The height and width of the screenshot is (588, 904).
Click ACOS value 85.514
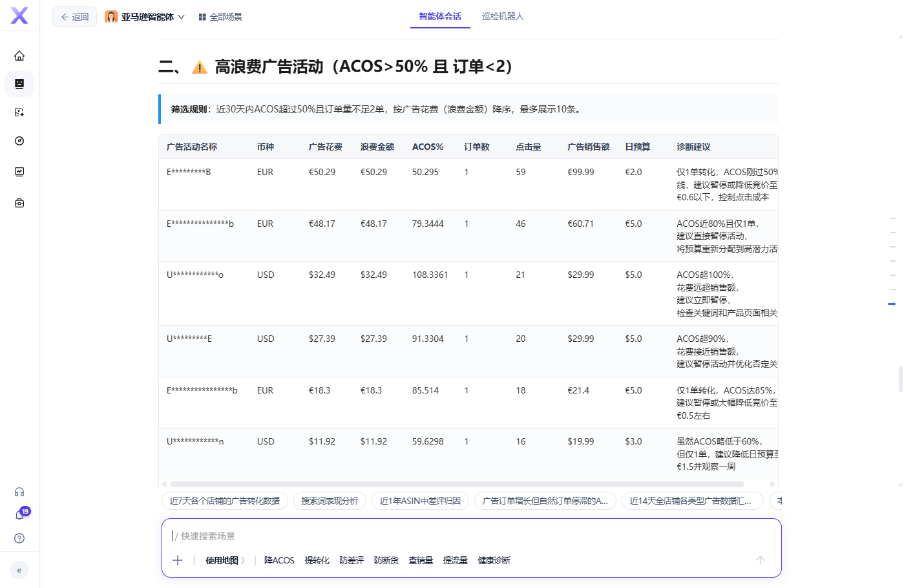pyautogui.click(x=425, y=390)
